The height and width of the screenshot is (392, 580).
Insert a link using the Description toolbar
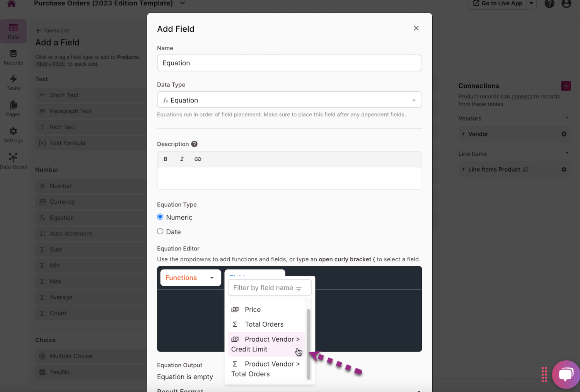(x=198, y=159)
